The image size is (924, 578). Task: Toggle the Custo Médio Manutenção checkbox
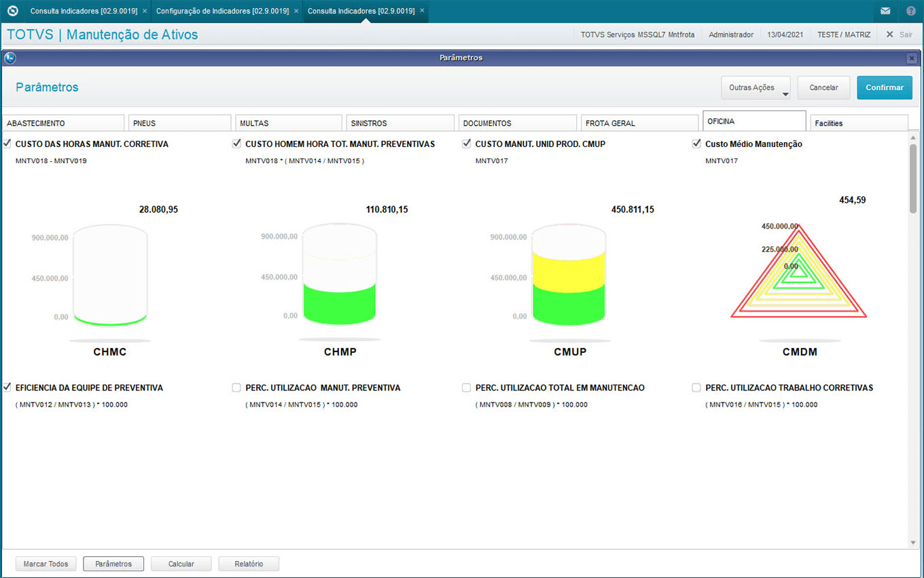coord(696,143)
